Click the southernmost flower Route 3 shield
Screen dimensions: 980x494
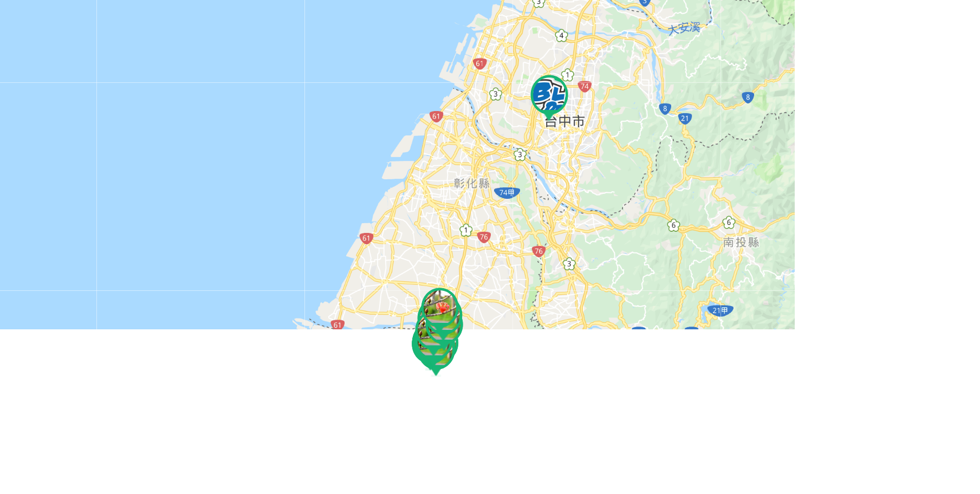coord(568,264)
